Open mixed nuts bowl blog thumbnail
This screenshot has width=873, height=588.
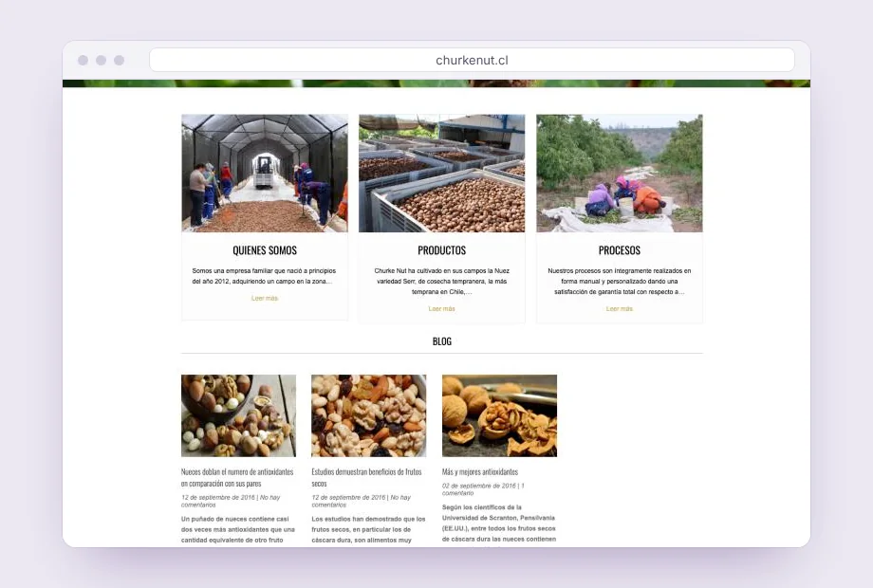(238, 415)
